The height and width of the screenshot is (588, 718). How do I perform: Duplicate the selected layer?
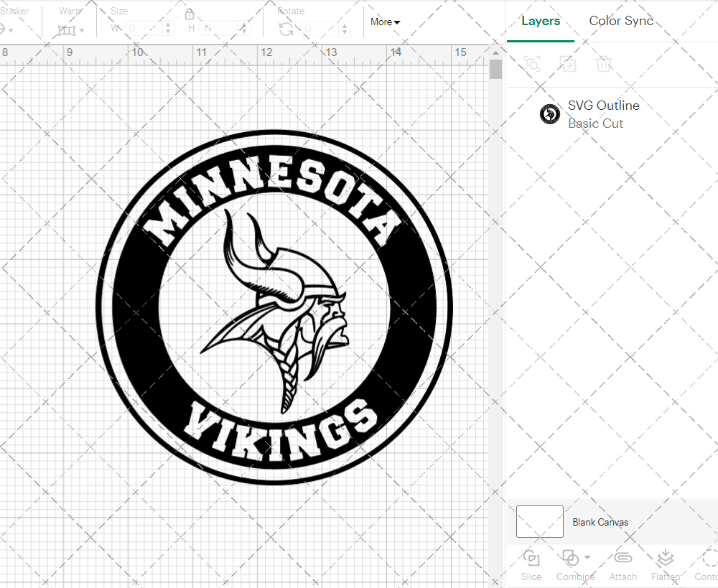pos(568,64)
